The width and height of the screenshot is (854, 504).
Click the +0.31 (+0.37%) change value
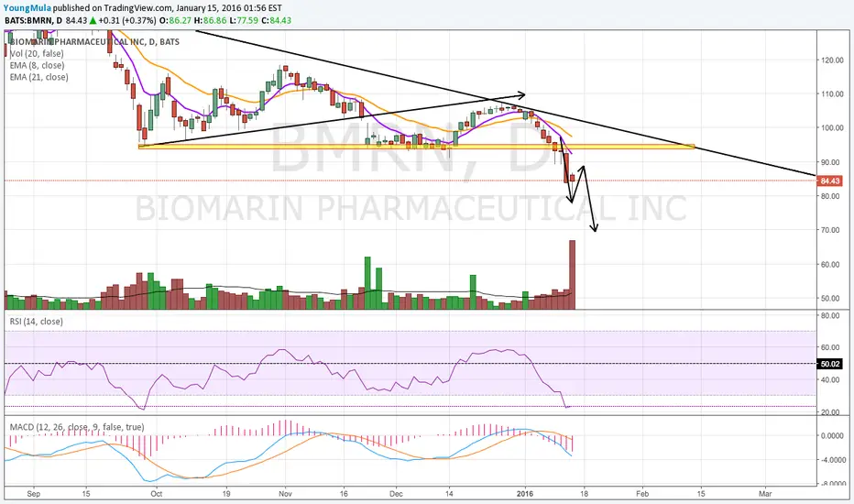click(126, 20)
